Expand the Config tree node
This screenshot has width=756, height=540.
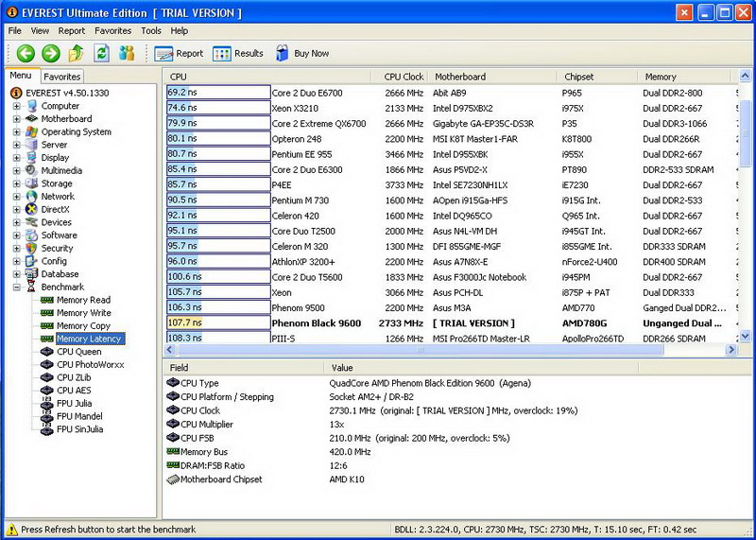tap(17, 261)
